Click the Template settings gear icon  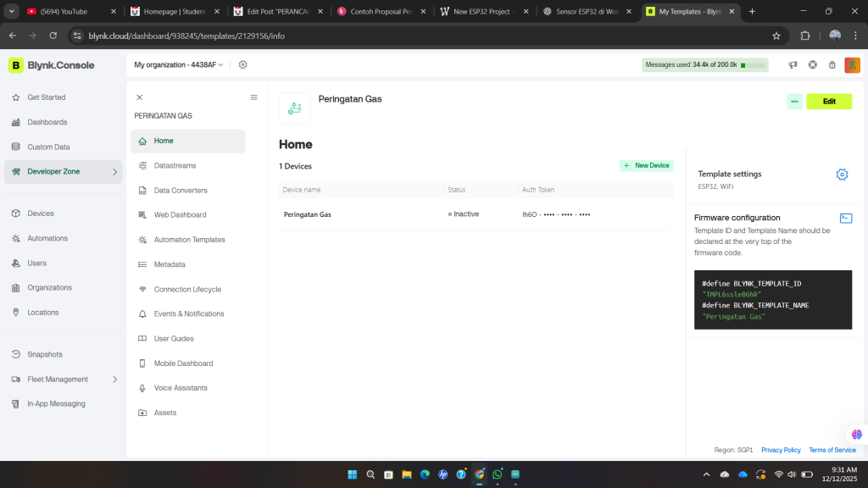point(842,175)
